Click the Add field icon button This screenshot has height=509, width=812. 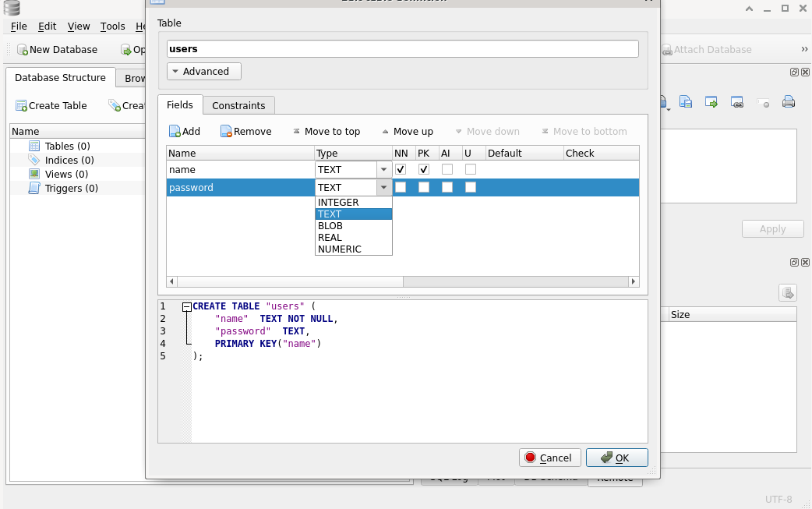(175, 132)
